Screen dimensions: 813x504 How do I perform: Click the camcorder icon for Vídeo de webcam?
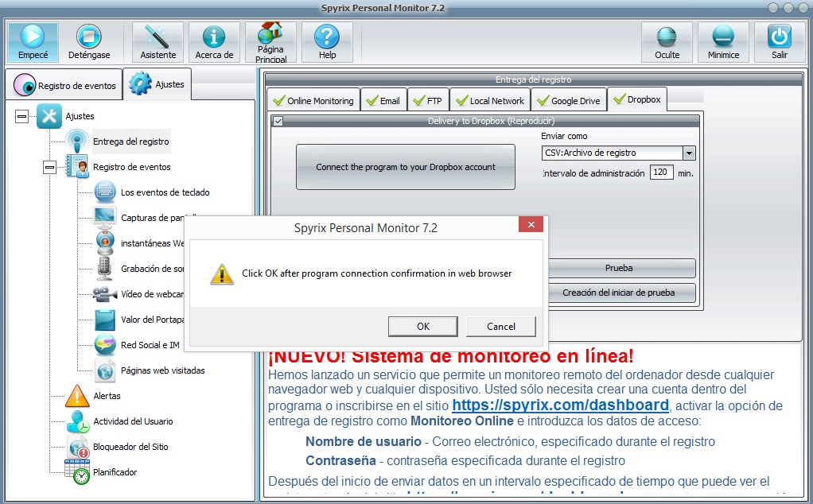click(105, 293)
